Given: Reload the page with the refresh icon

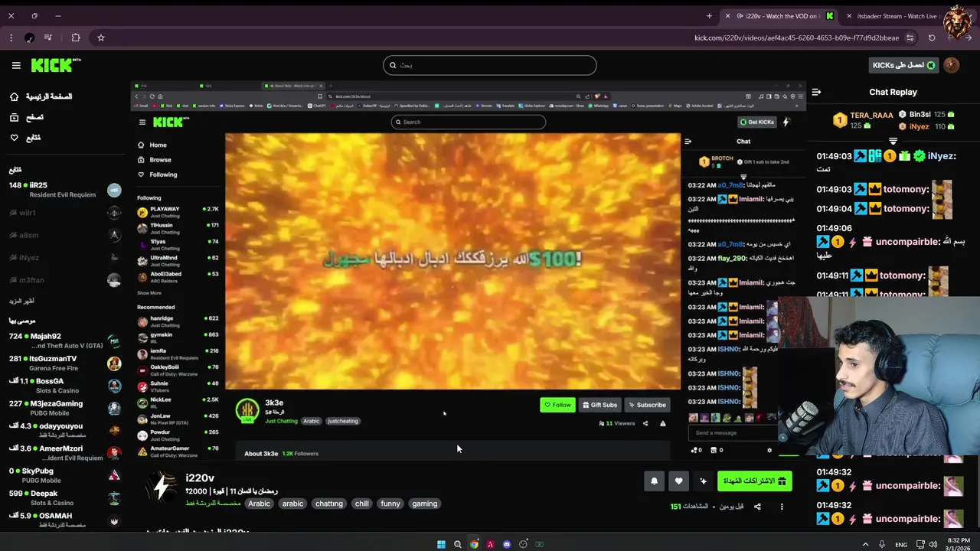Looking at the screenshot, I should coord(932,37).
